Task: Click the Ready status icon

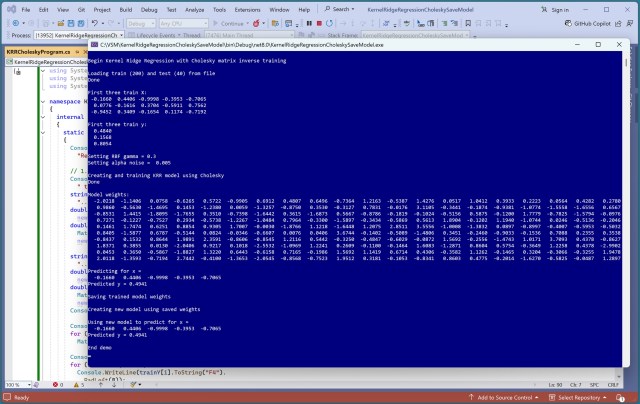Action: pos(6,397)
